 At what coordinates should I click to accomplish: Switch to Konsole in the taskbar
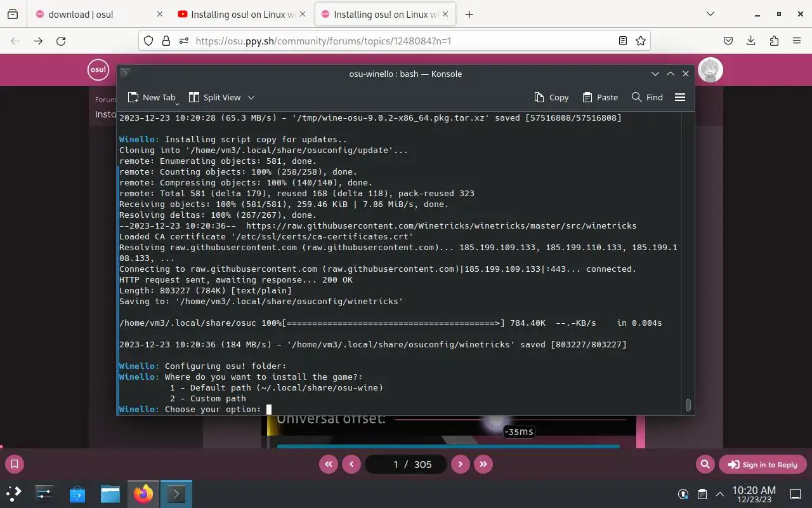pyautogui.click(x=176, y=493)
